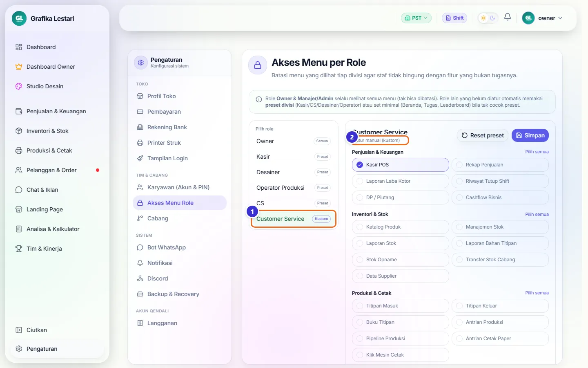Select the Kasir role
588x368 pixels.
pos(293,157)
